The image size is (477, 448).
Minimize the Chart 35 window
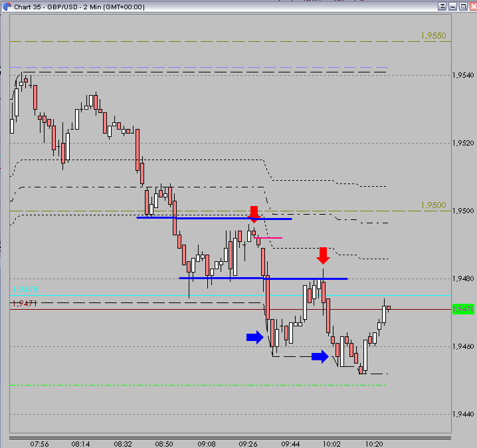(x=452, y=7)
